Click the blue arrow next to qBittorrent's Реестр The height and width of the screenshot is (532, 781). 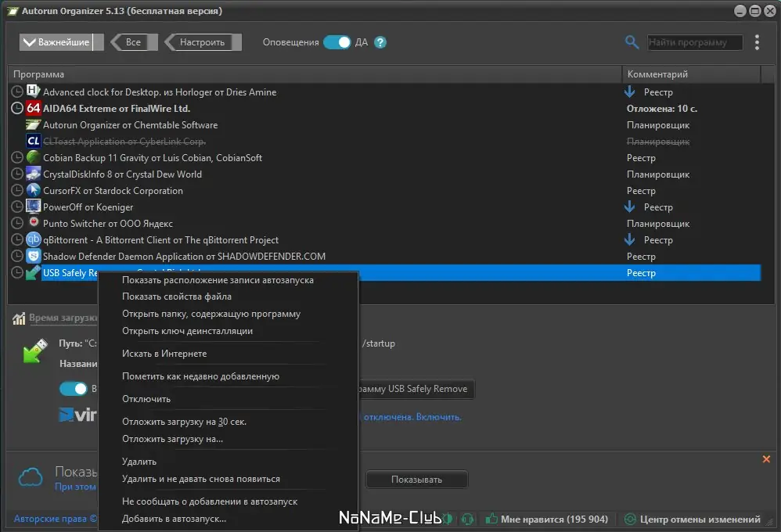click(x=630, y=239)
